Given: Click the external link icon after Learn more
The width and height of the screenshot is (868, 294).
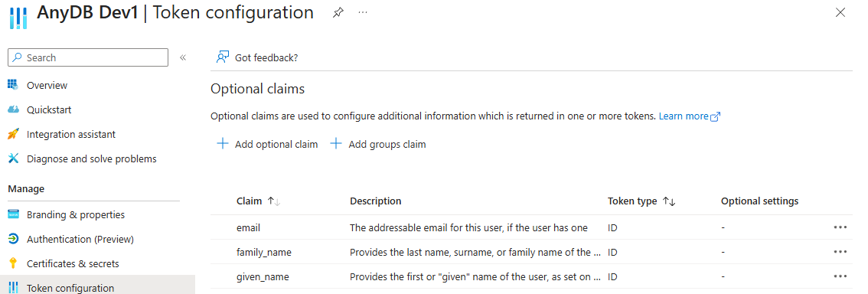Looking at the screenshot, I should 715,116.
